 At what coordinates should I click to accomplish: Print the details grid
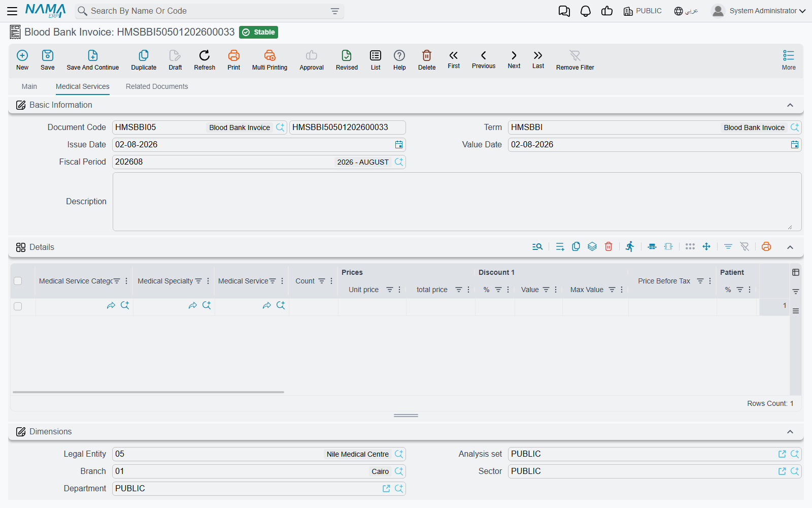[766, 247]
